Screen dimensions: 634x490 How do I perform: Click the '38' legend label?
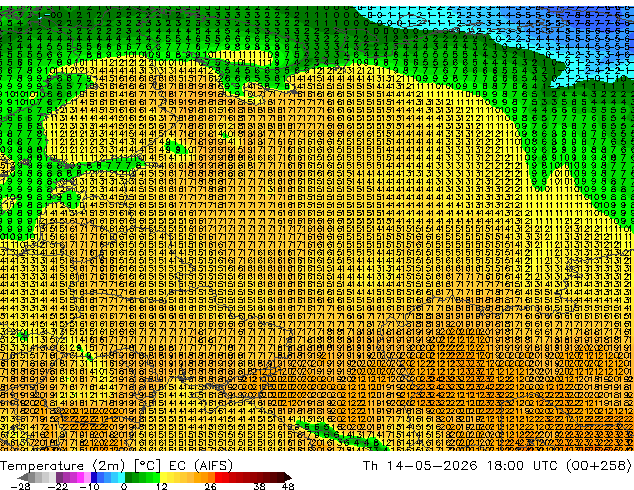coord(259,486)
